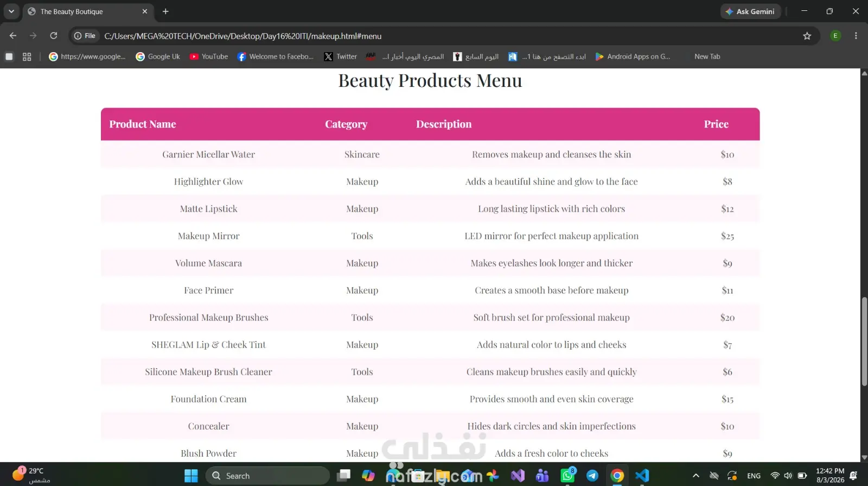868x486 pixels.
Task: Click the Matte Lipstick product name
Action: (209, 209)
